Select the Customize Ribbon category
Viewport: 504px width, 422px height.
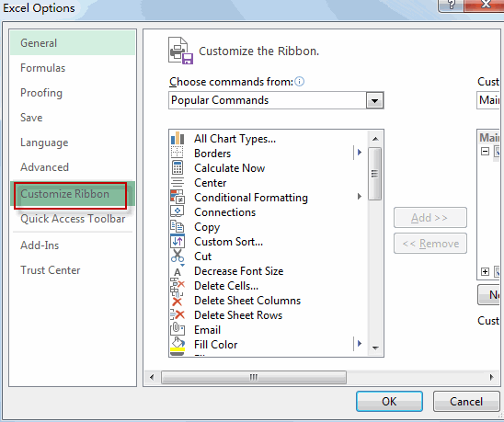tap(73, 194)
